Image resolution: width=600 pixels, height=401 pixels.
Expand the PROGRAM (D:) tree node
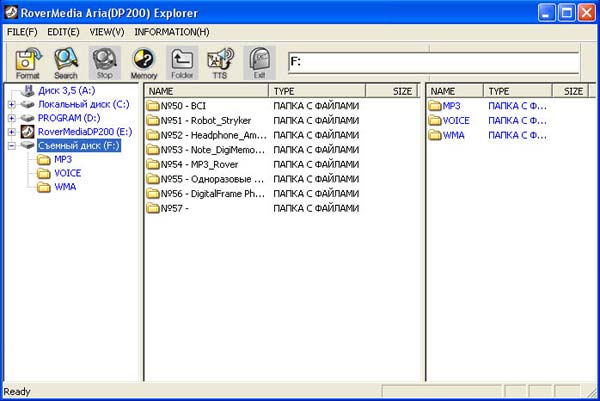coord(11,118)
